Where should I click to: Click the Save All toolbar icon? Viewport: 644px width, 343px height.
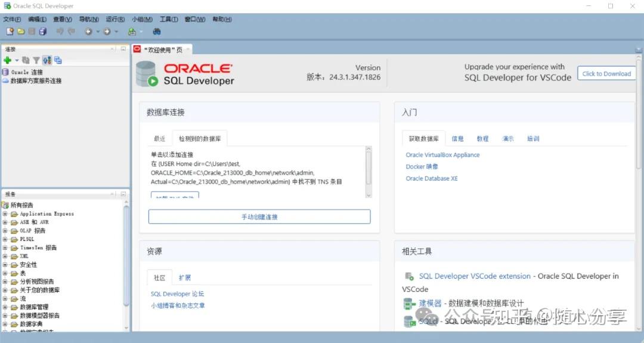[x=43, y=31]
